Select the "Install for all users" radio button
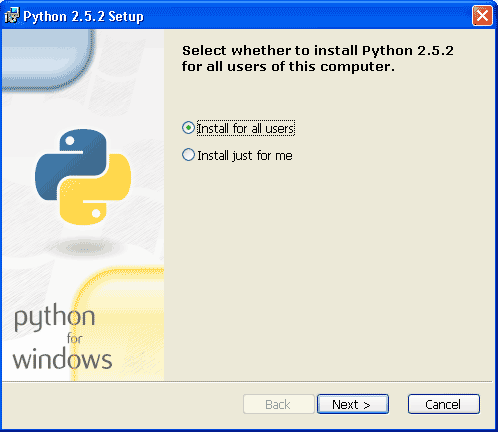The height and width of the screenshot is (432, 498). 188,128
